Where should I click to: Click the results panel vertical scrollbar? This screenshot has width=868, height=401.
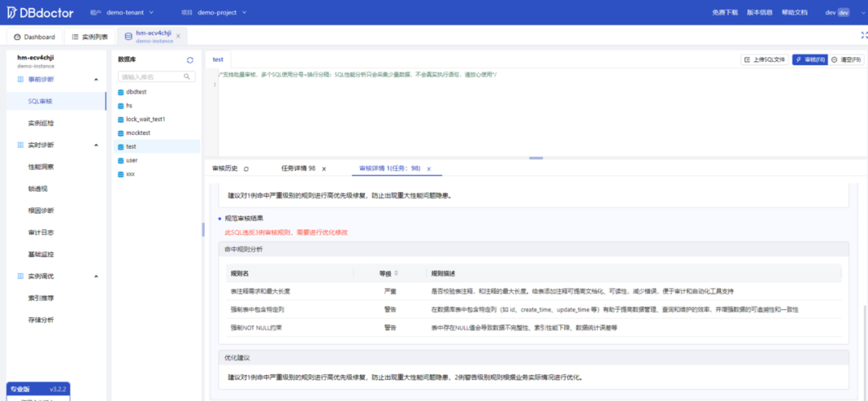pos(864,351)
